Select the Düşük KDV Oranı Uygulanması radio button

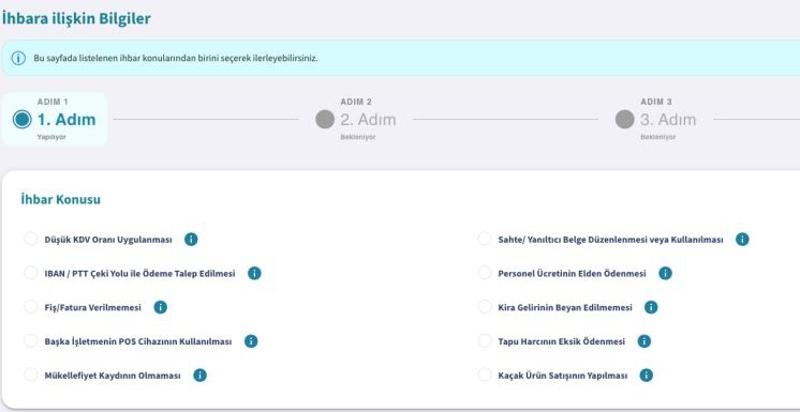click(x=30, y=240)
